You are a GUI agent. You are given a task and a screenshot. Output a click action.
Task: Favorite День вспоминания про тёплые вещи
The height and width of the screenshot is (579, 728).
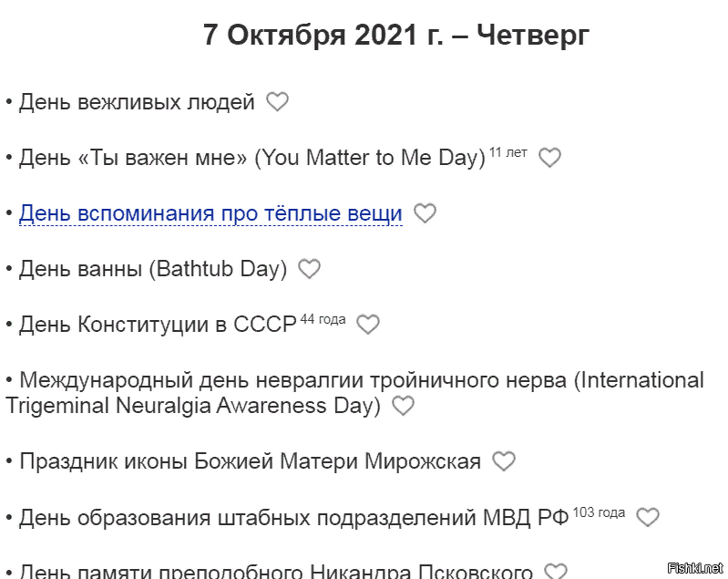click(425, 213)
